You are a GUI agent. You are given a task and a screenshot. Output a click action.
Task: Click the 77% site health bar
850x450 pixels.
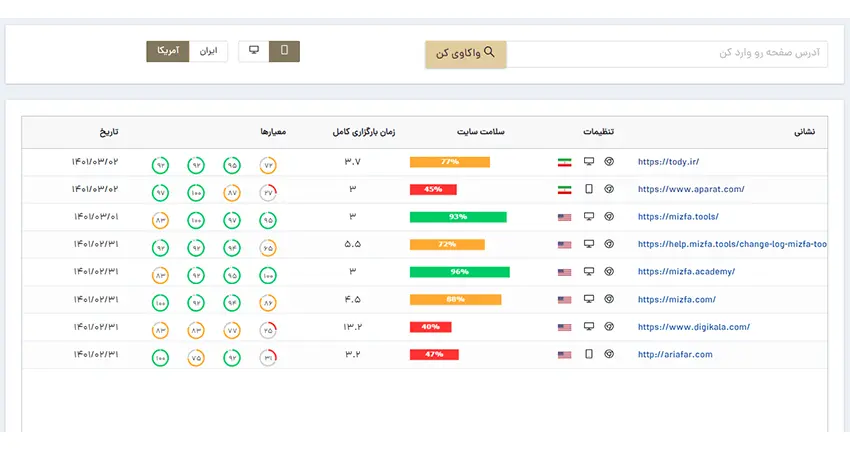point(450,162)
